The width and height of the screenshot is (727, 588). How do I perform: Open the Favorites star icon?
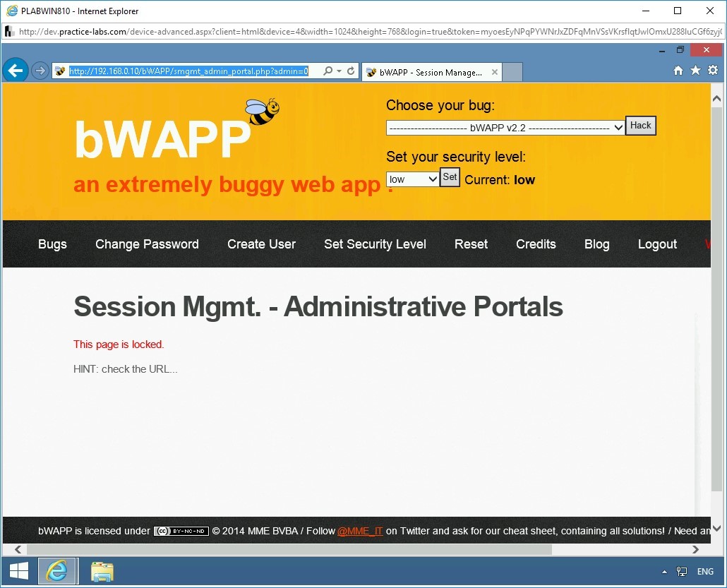[695, 71]
